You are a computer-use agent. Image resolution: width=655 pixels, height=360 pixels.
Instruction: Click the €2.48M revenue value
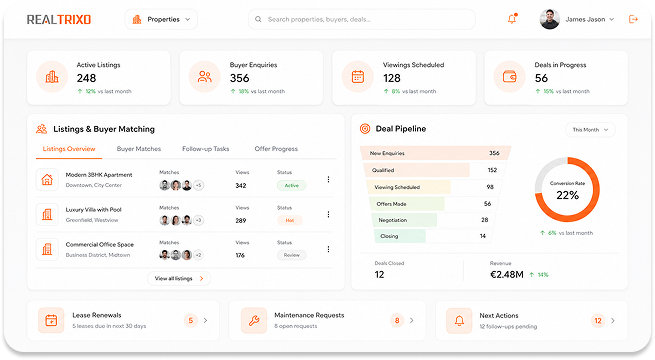507,275
